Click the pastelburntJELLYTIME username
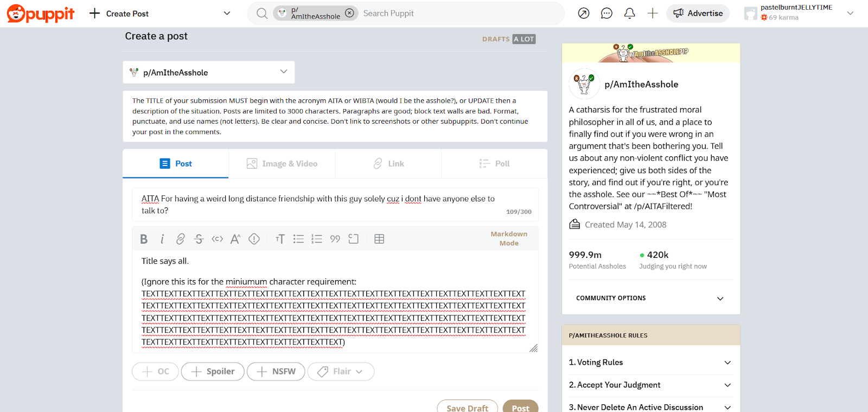This screenshot has height=412, width=868. 796,8
